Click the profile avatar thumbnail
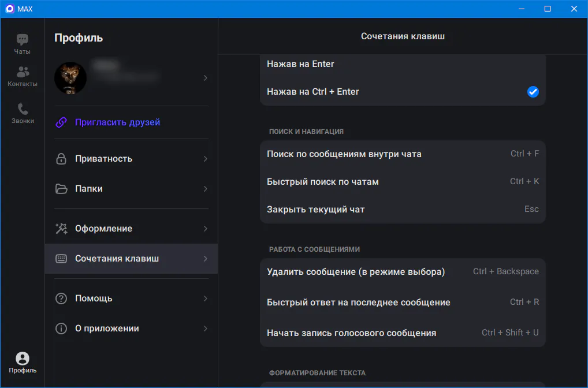The image size is (588, 388). pyautogui.click(x=70, y=78)
